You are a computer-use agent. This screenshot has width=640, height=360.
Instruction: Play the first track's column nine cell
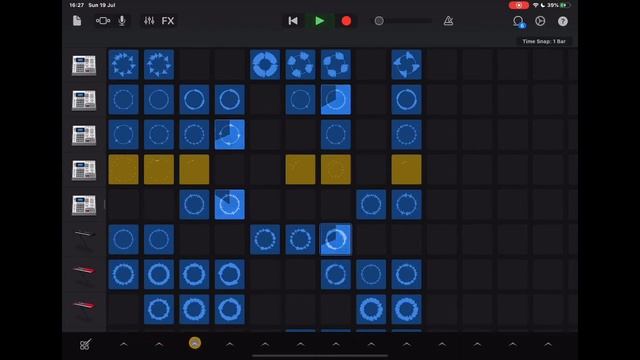pyautogui.click(x=407, y=64)
